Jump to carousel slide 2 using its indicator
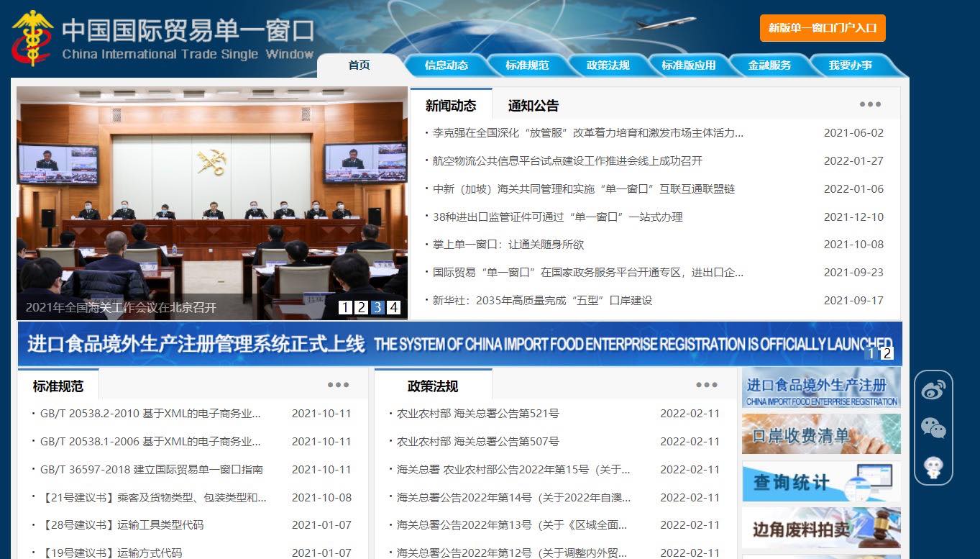This screenshot has height=559, width=980. (x=360, y=306)
